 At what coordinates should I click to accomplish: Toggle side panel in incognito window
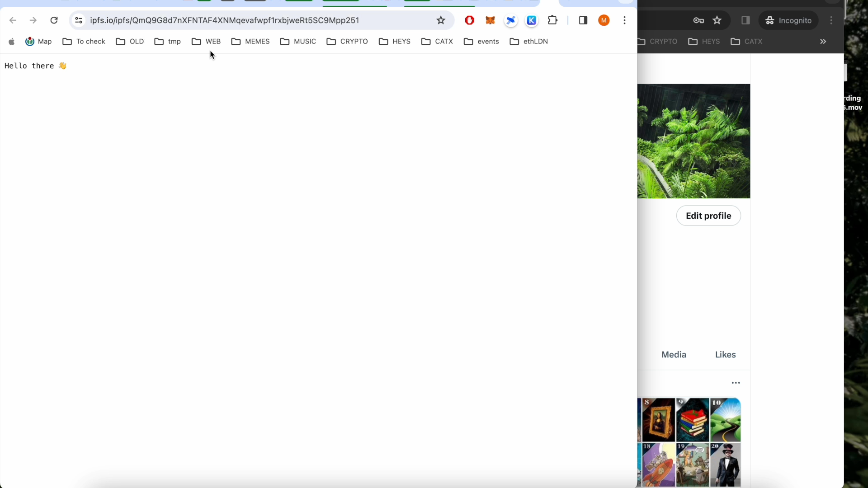745,20
